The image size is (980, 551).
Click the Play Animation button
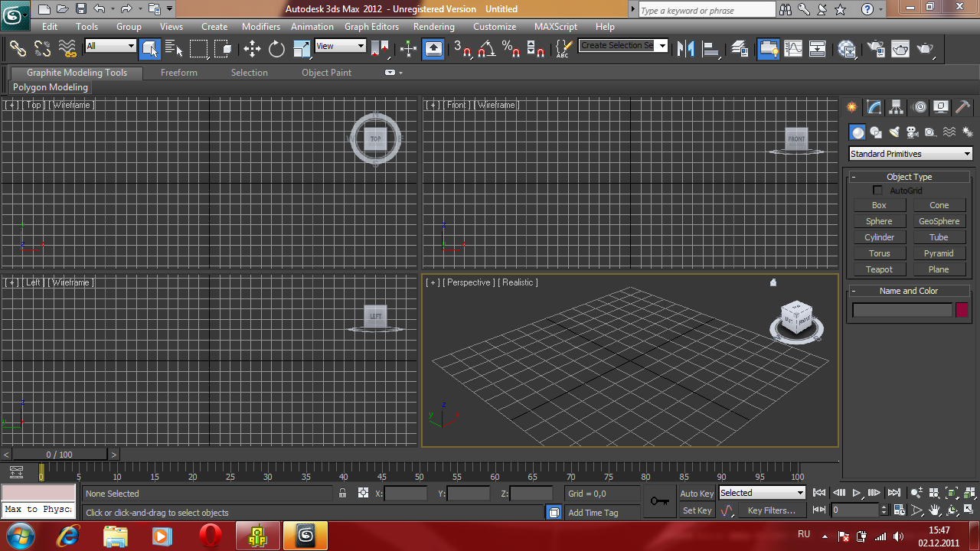[857, 494]
